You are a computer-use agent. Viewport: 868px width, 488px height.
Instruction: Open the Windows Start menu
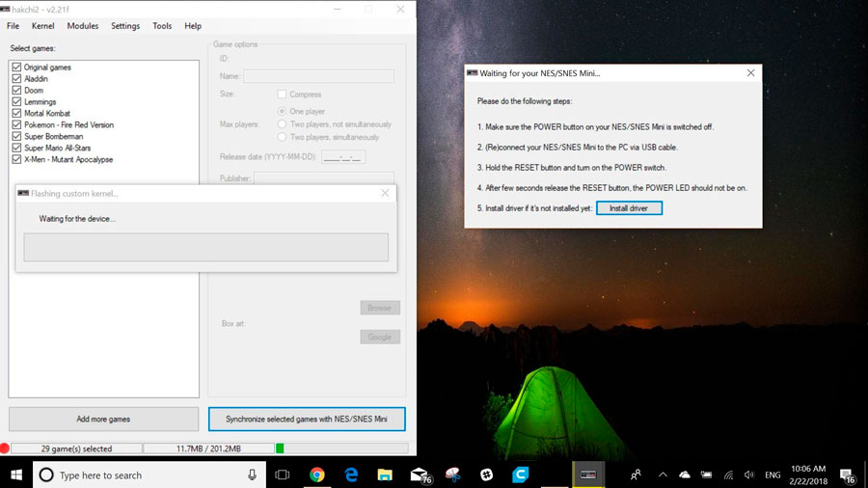coord(16,474)
